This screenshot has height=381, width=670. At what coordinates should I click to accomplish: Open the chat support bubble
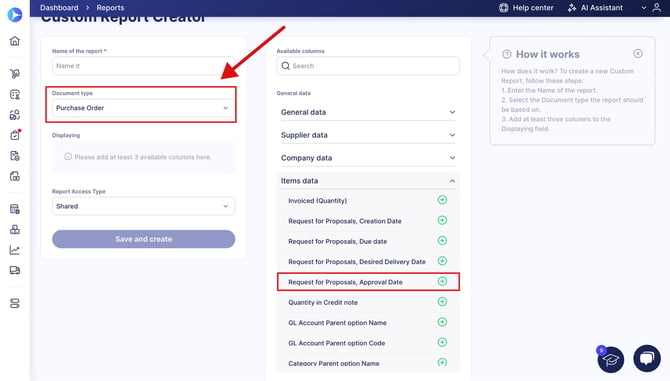pyautogui.click(x=647, y=358)
